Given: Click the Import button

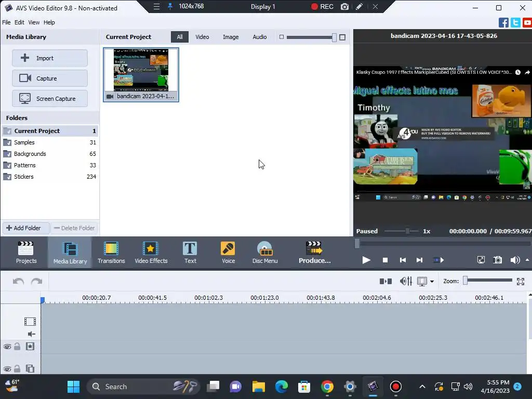Looking at the screenshot, I should click(x=50, y=58).
